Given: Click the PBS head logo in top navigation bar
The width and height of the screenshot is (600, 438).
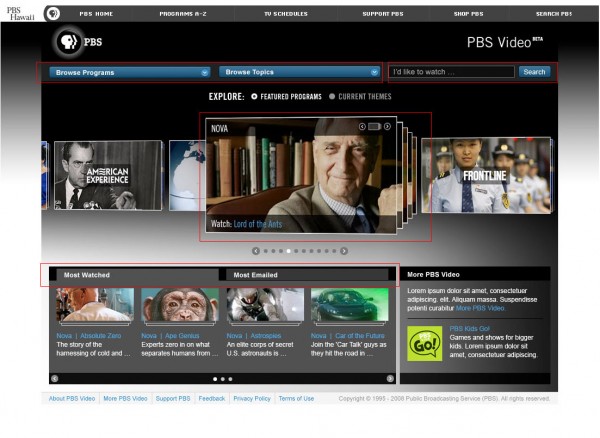Looking at the screenshot, I should tap(53, 14).
